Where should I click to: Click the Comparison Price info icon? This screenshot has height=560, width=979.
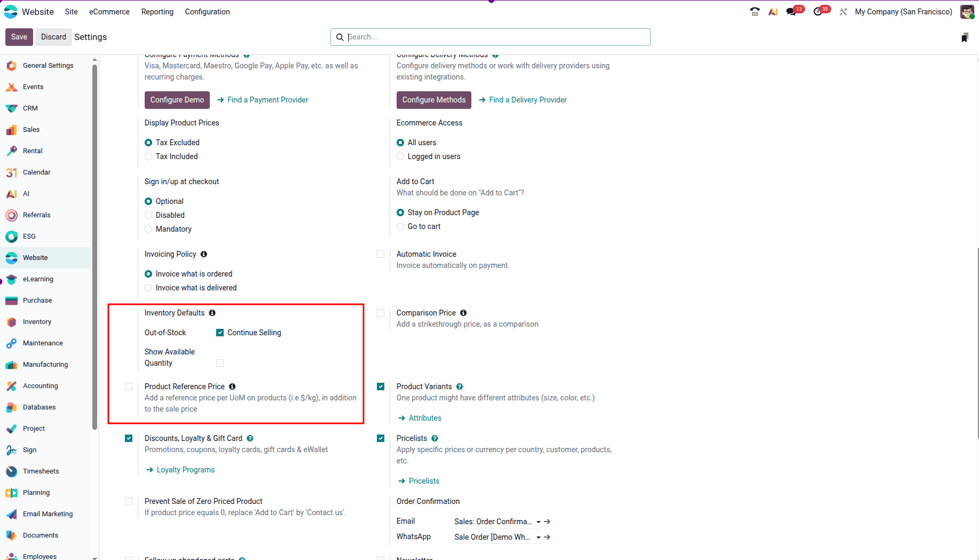tap(463, 313)
